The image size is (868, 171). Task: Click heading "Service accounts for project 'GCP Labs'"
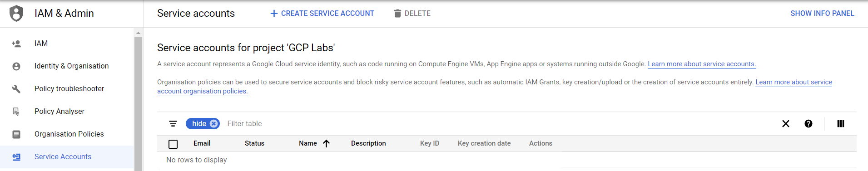pos(246,48)
